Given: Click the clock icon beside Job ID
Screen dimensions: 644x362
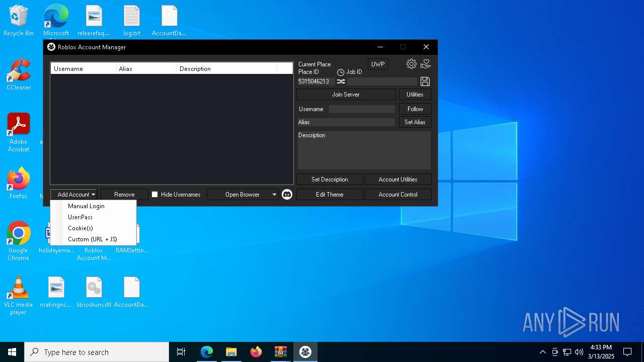Looking at the screenshot, I should coord(341,72).
